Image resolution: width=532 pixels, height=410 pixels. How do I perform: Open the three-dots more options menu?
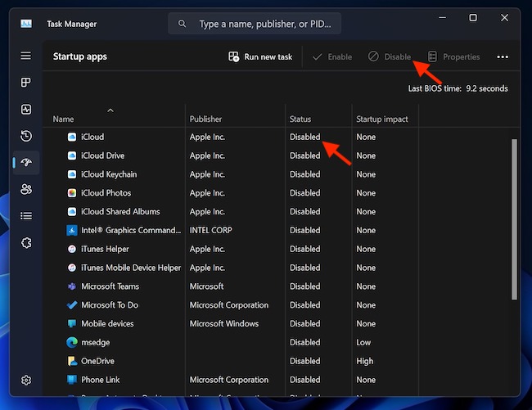503,57
